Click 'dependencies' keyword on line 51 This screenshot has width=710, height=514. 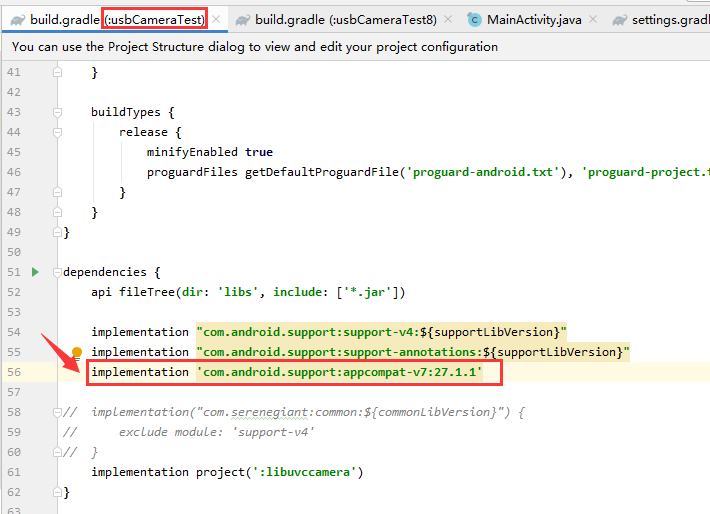(105, 272)
